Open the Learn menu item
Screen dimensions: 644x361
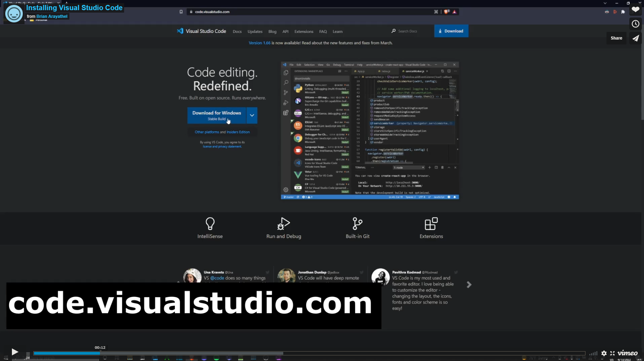point(338,32)
